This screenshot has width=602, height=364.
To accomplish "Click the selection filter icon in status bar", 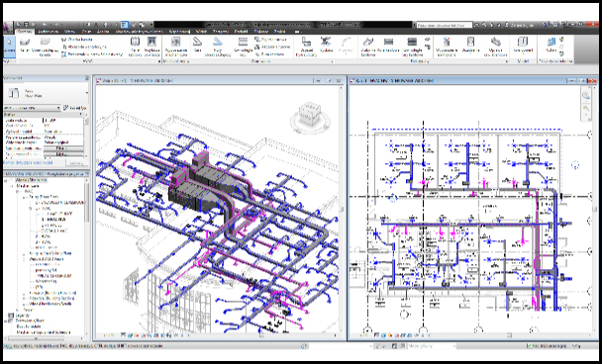I will coord(576,346).
